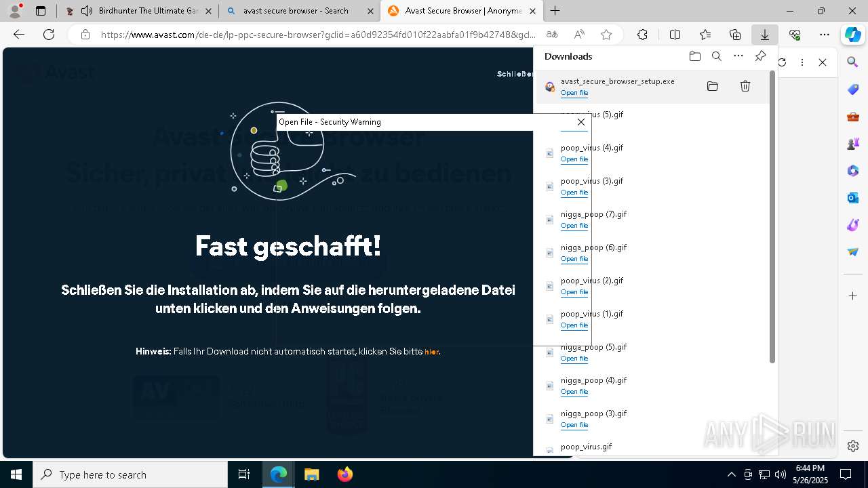Close the Open File Security Warning dialog
This screenshot has height=488, width=868.
pos(581,122)
